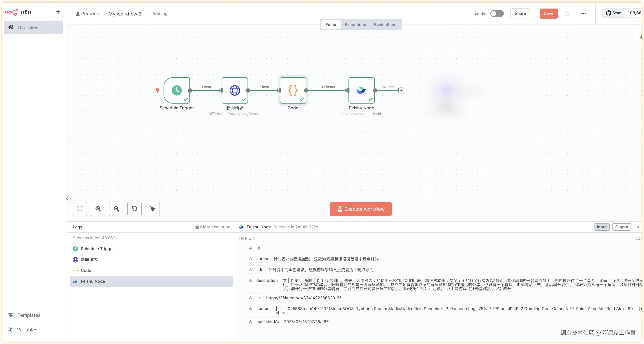The image size is (644, 344).
Task: Switch log pane to Output view
Action: click(x=622, y=227)
